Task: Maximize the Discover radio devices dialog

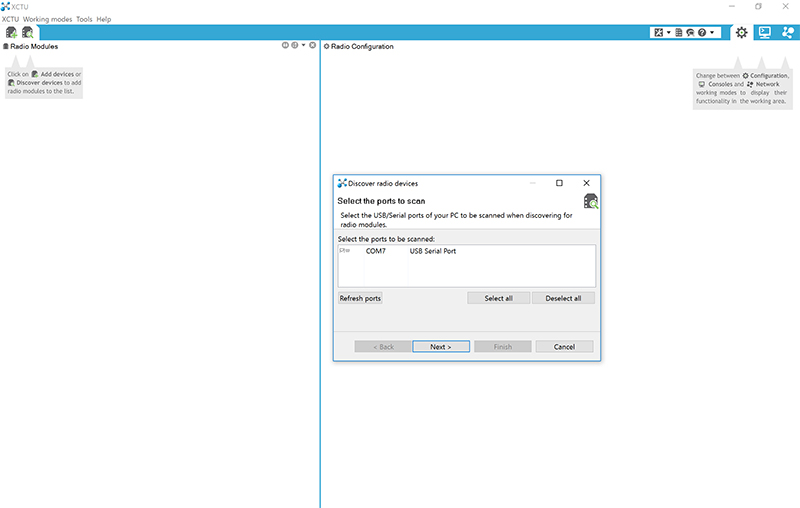Action: tap(559, 183)
